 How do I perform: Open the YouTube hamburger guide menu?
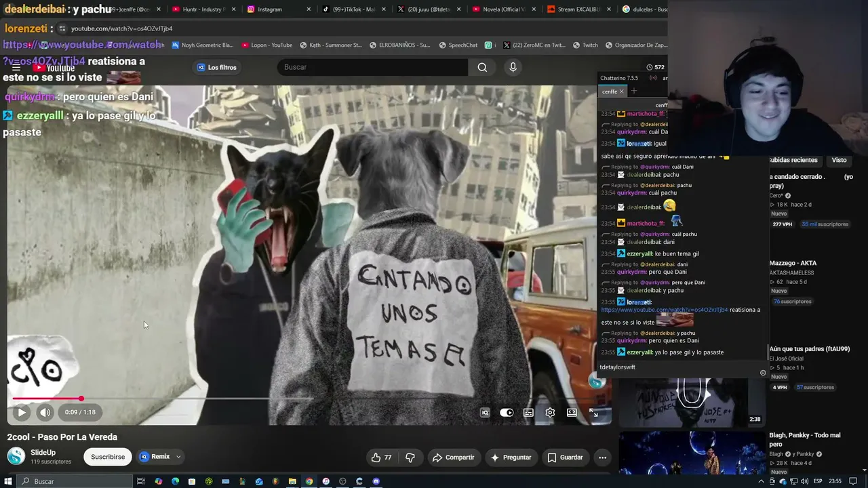(16, 67)
